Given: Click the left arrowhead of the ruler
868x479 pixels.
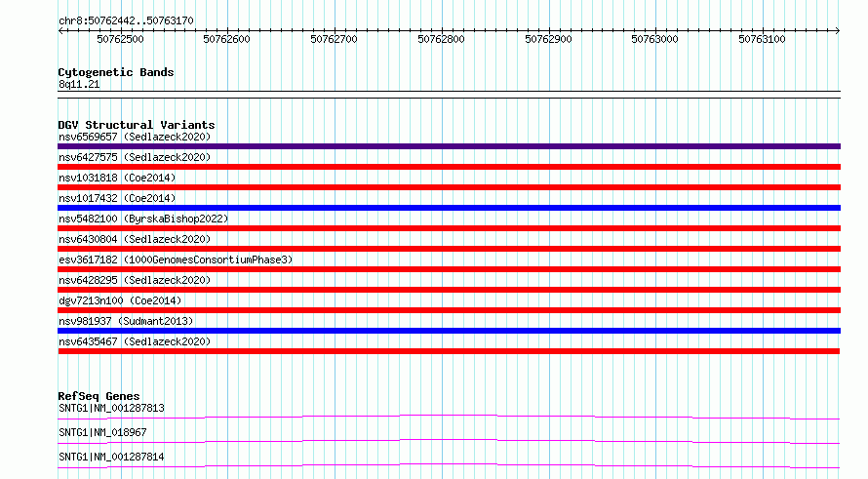Looking at the screenshot, I should (60, 30).
